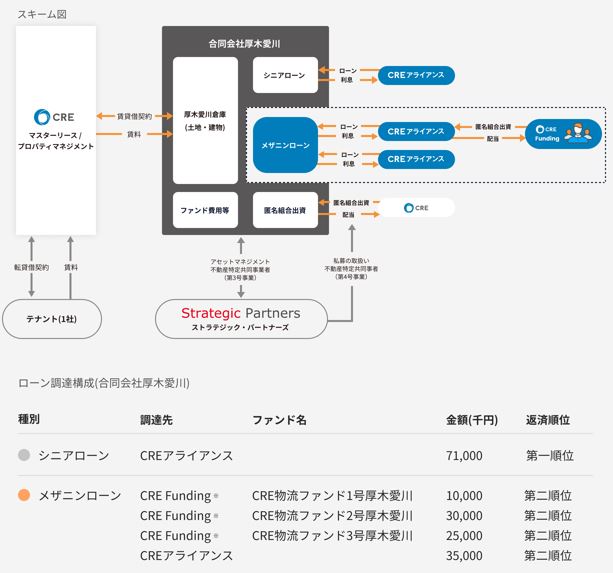Click the 第一順位 repayment rank cell
Screen dimensions: 613x573
coord(550,455)
